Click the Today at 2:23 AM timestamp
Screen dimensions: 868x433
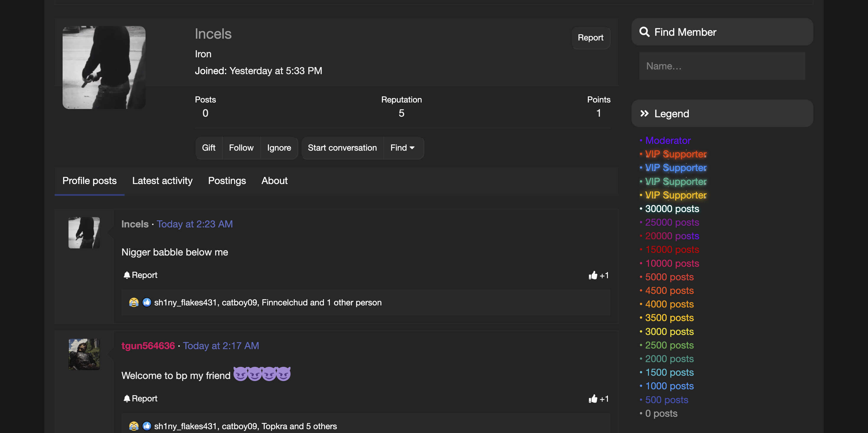coord(195,224)
